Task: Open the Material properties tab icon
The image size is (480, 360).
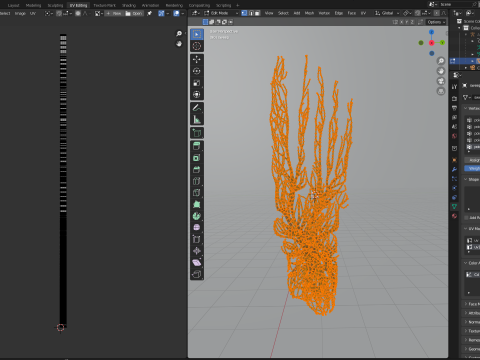Action: click(454, 216)
